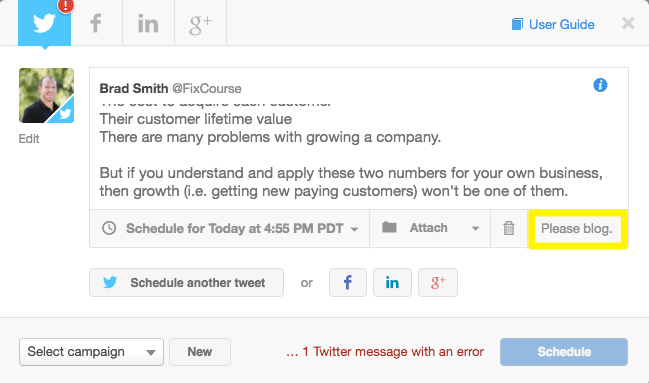Click Schedule another tweet button
The width and height of the screenshot is (649, 383).
tap(186, 282)
